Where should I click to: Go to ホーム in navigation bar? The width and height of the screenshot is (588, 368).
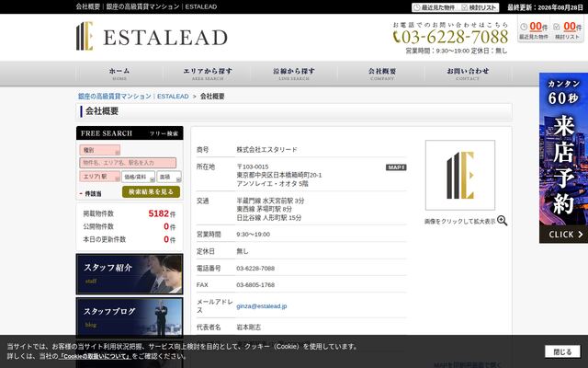tap(119, 74)
